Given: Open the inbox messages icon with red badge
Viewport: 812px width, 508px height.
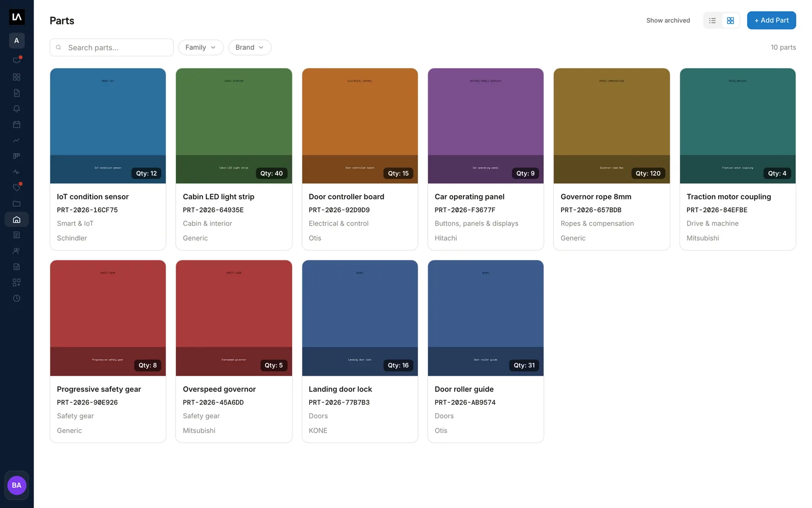Looking at the screenshot, I should click(17, 60).
